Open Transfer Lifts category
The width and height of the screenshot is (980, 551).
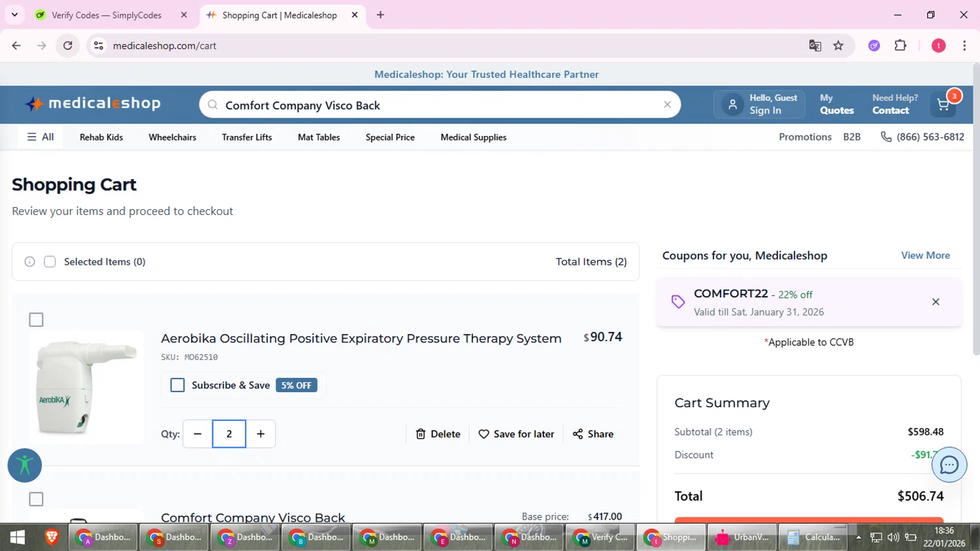click(247, 137)
